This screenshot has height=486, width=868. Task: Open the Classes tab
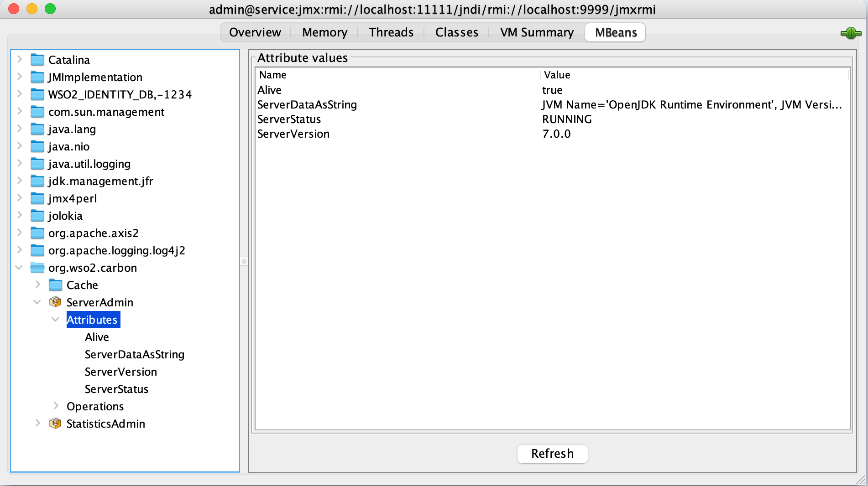457,32
